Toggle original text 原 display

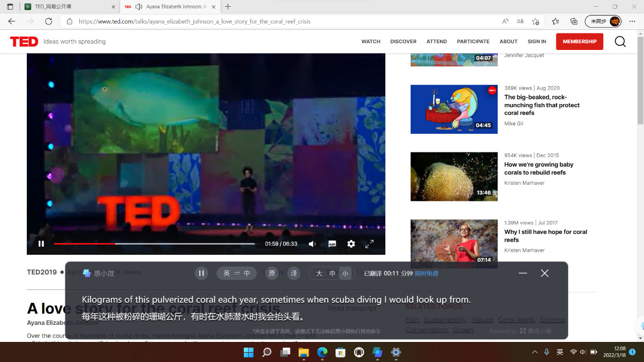[x=272, y=273]
